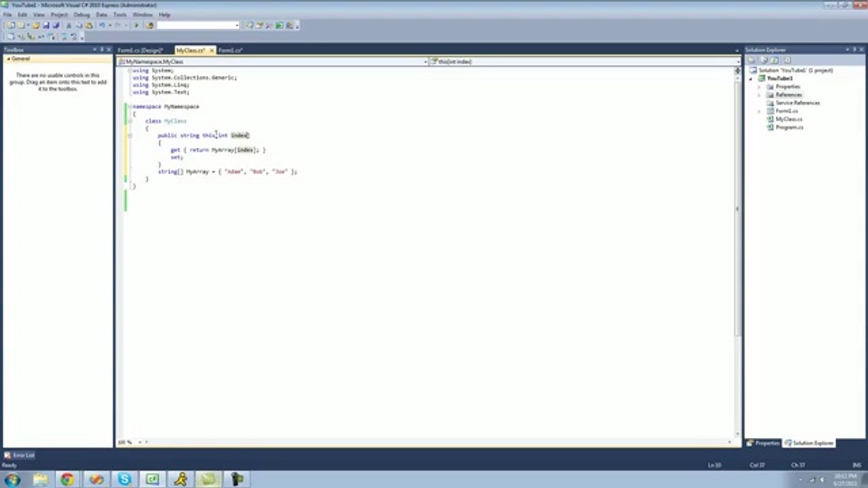
Task: Open the Tools menu
Action: click(120, 14)
